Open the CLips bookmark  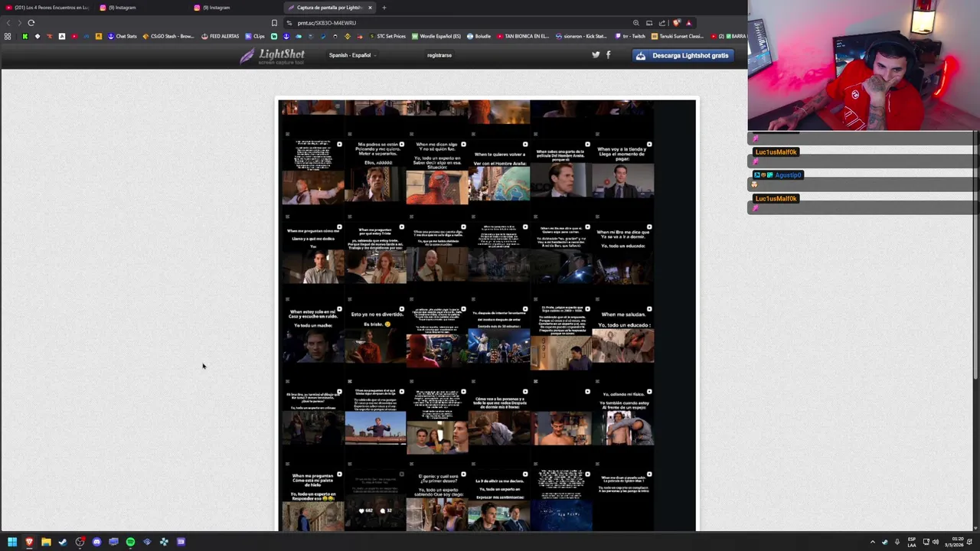coord(255,36)
